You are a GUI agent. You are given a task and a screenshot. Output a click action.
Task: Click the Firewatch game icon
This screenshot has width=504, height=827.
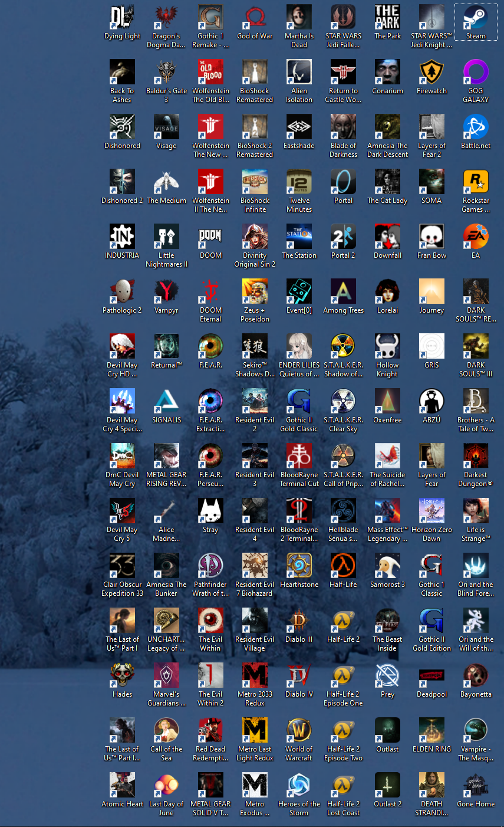tap(431, 72)
